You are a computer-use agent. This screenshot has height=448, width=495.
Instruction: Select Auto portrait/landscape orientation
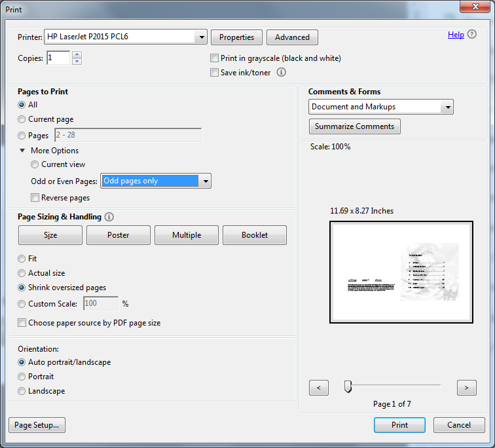click(x=22, y=362)
